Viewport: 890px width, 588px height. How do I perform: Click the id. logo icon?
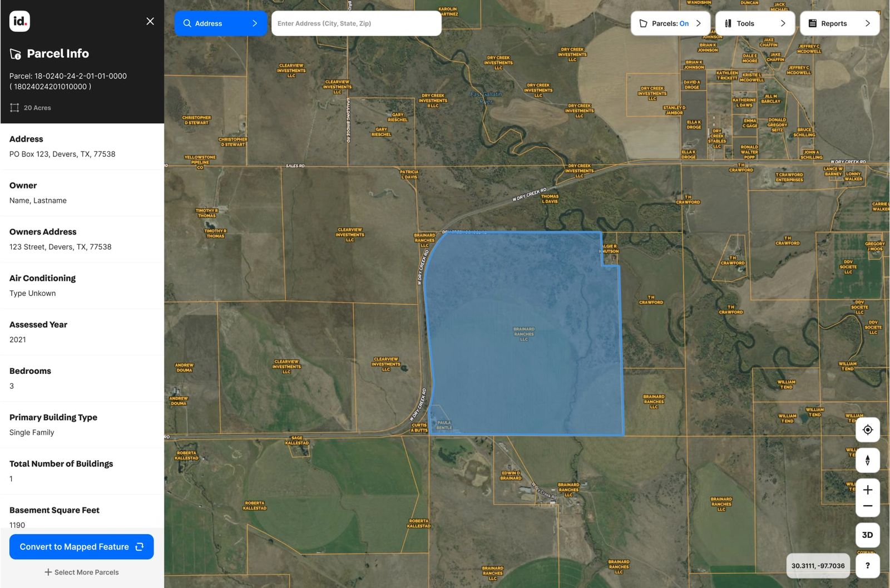click(x=19, y=21)
